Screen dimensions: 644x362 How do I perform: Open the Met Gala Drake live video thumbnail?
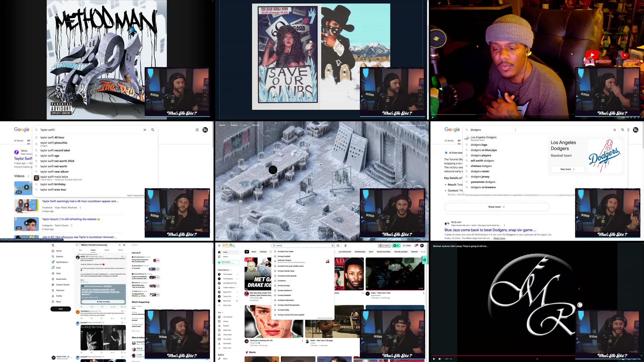[258, 274]
